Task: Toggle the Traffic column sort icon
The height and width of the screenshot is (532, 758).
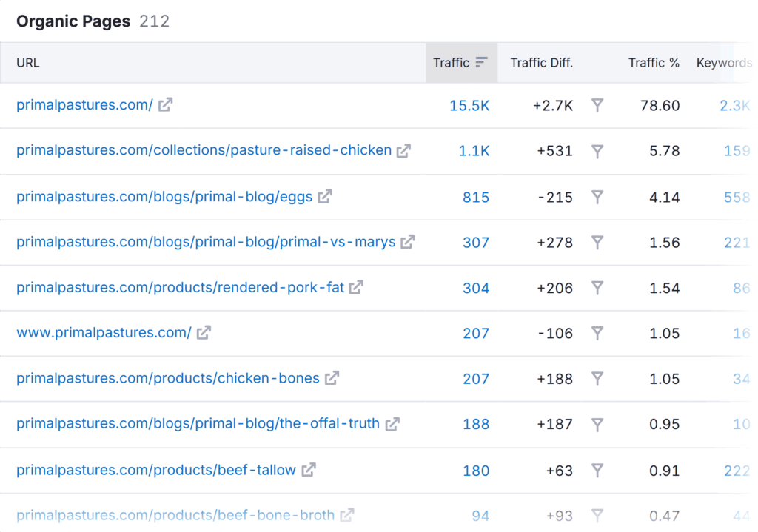Action: click(x=482, y=62)
